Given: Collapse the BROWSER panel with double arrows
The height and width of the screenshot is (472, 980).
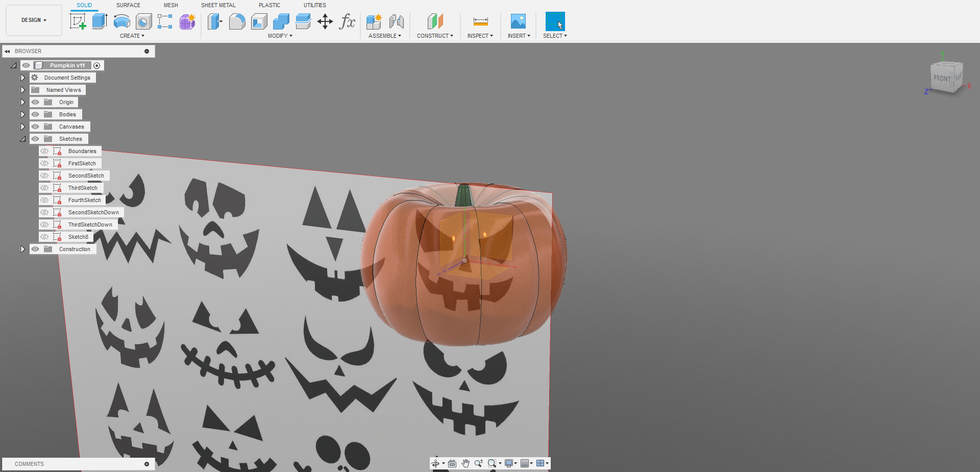Looking at the screenshot, I should coord(7,51).
